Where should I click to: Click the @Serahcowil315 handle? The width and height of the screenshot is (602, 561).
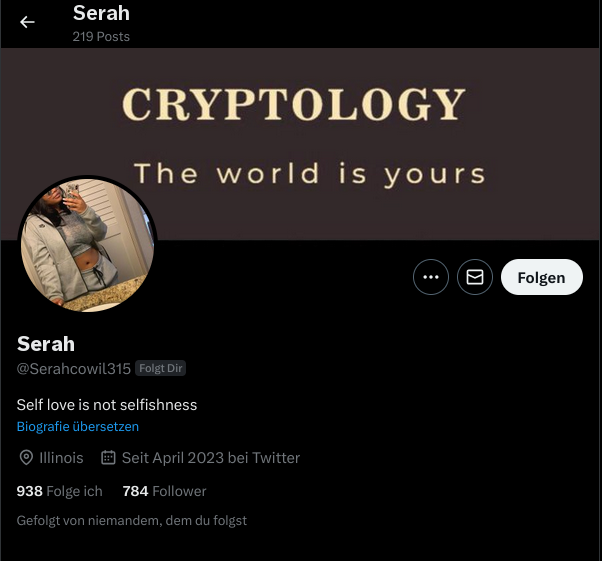pyautogui.click(x=74, y=369)
